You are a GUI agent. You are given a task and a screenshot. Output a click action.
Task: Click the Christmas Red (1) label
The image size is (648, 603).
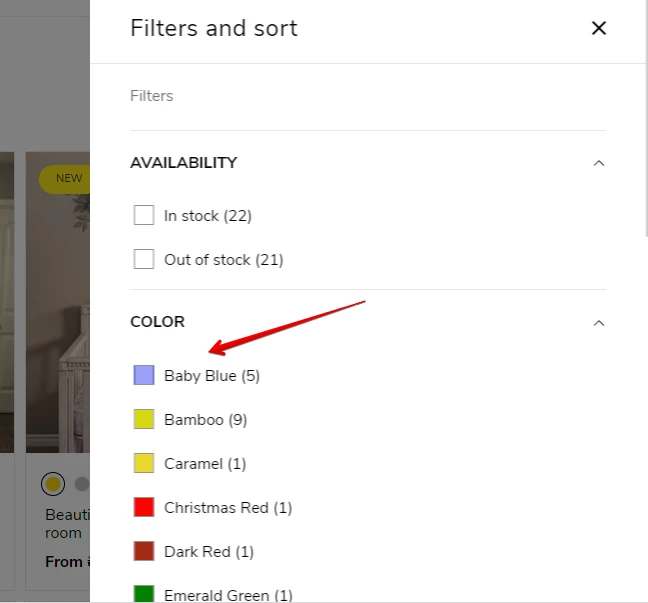(x=228, y=508)
